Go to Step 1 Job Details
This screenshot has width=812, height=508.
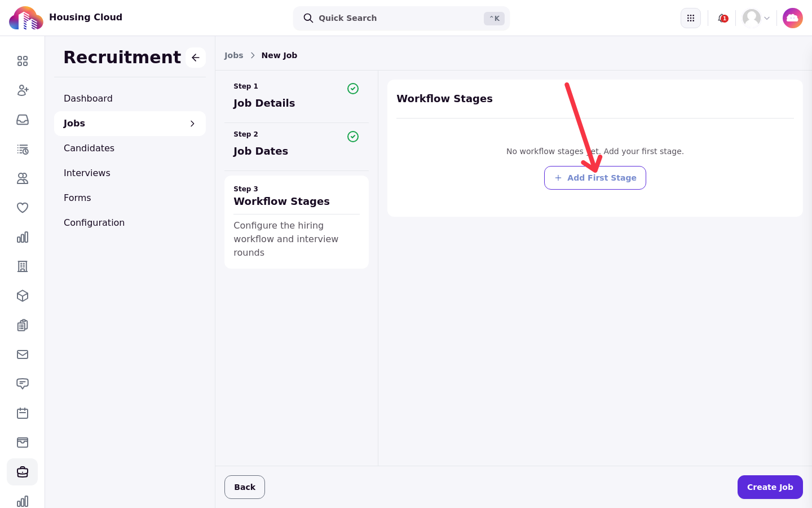[297, 96]
